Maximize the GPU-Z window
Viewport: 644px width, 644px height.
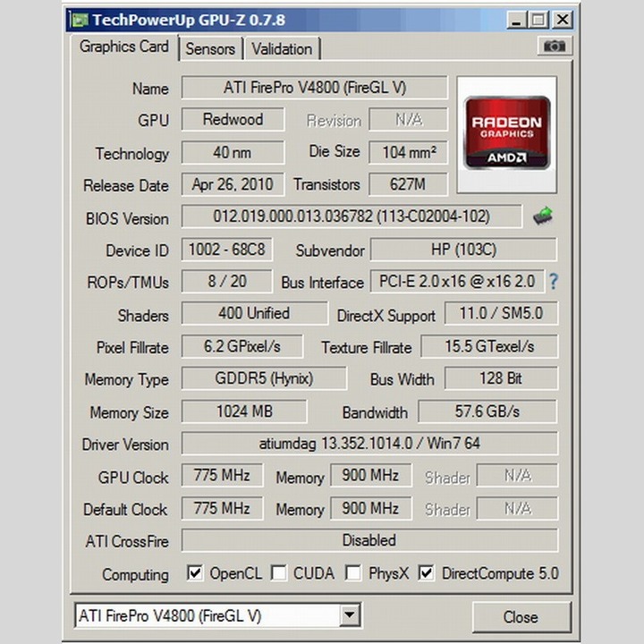539,20
